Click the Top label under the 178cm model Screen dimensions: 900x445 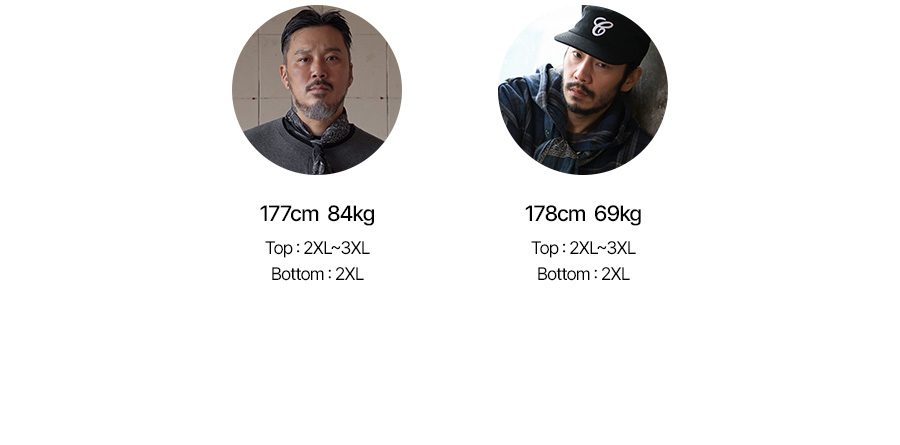(545, 248)
